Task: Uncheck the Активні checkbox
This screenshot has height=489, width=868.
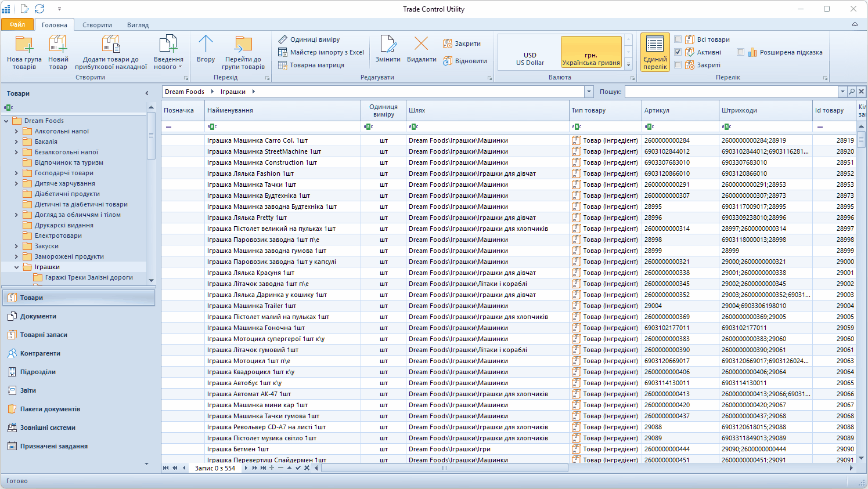Action: (x=678, y=52)
